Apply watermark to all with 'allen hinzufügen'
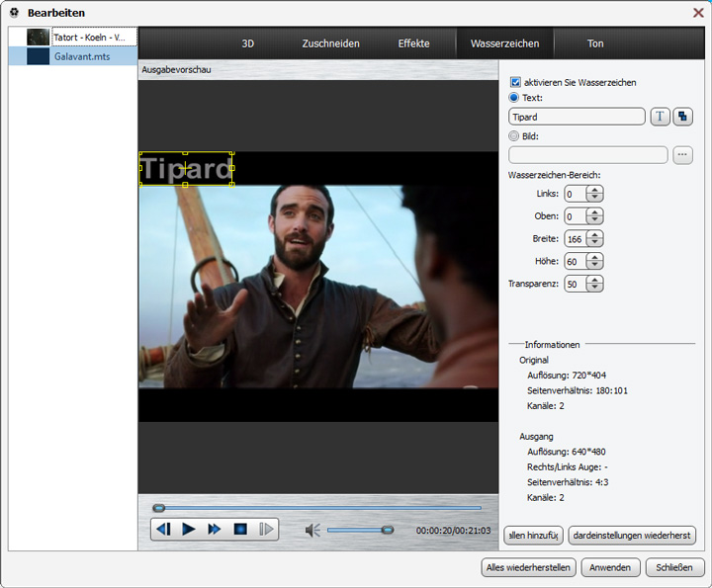The image size is (712, 588). click(x=534, y=535)
